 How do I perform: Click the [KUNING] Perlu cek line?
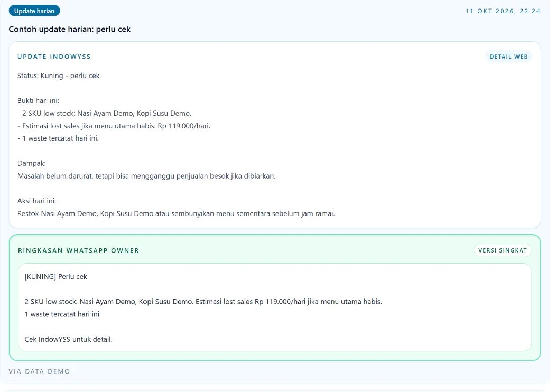55,276
